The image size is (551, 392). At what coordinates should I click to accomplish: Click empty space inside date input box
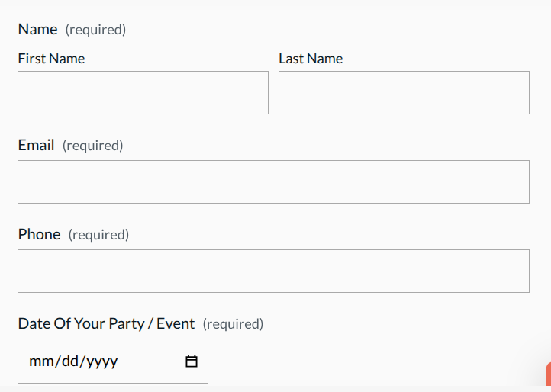pyautogui.click(x=153, y=361)
